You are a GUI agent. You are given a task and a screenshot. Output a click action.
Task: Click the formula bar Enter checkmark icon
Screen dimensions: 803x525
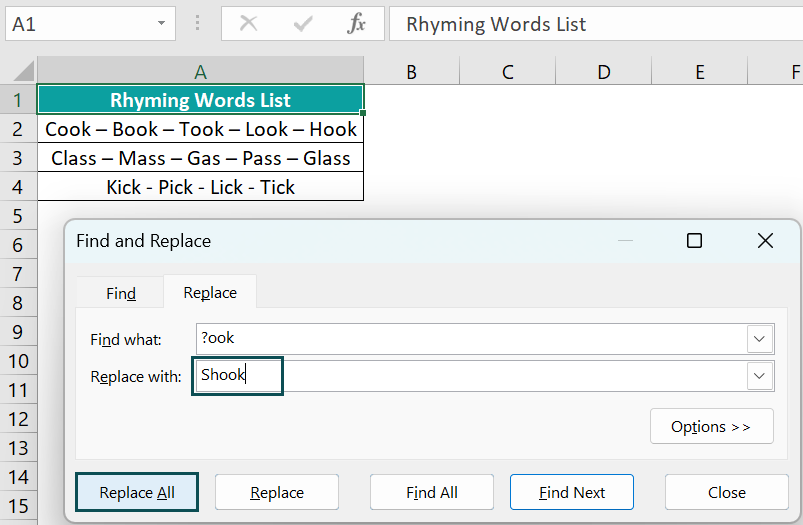tap(303, 24)
